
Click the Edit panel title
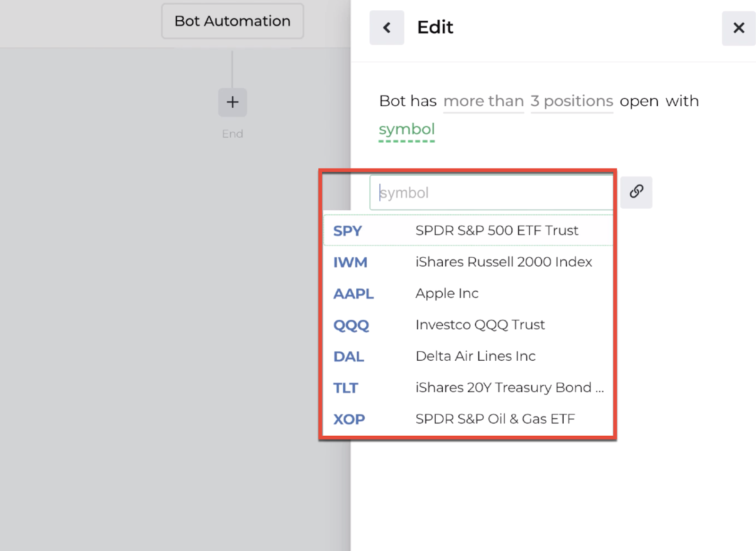click(x=435, y=27)
